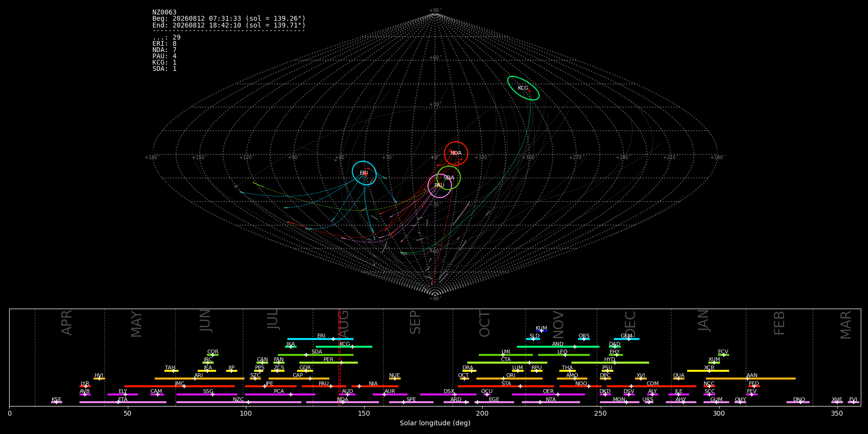
Task: Click the 'NDA: 7' legend entry
Action: [x=164, y=50]
